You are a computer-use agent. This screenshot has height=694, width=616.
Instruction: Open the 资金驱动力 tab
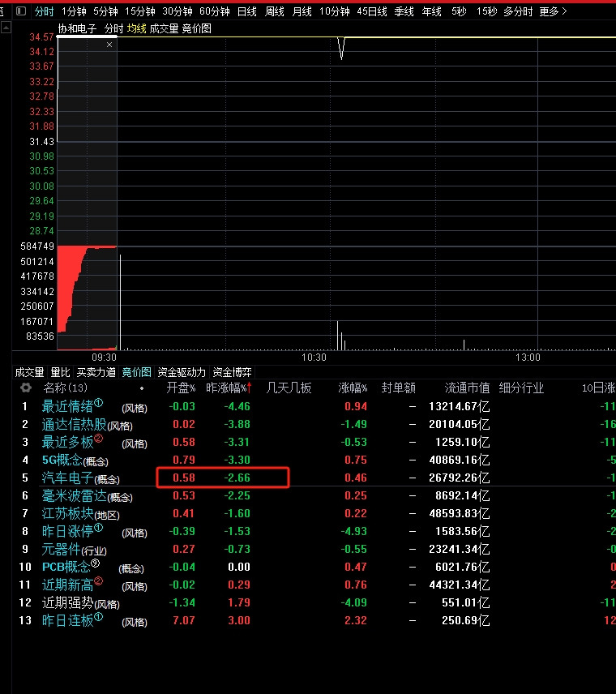point(182,372)
